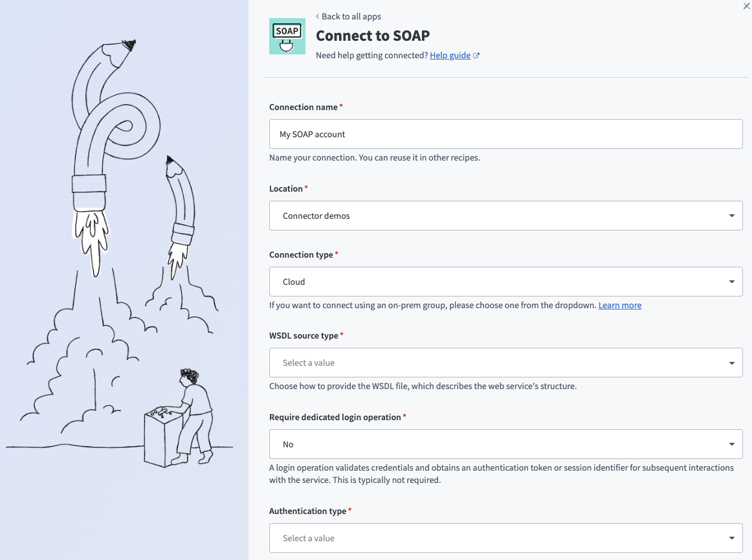Viewport: 752px width, 560px height.
Task: Click the 'Select a value' placeholder under WSDL source type
Action: coord(308,363)
